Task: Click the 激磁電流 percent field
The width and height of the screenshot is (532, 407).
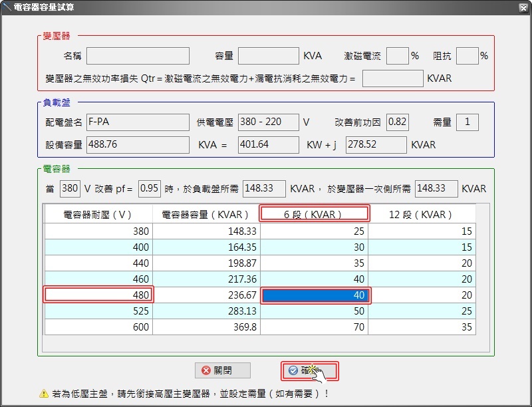Action: click(x=397, y=56)
